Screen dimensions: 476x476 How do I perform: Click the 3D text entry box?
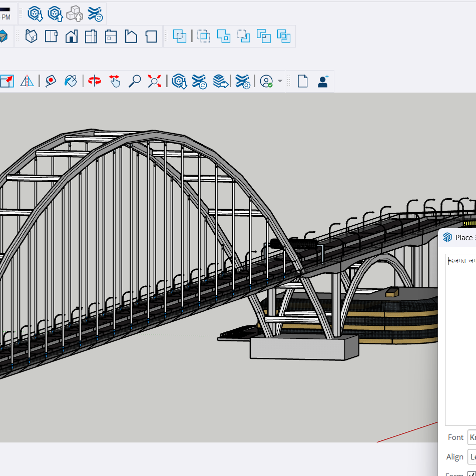pyautogui.click(x=460, y=339)
